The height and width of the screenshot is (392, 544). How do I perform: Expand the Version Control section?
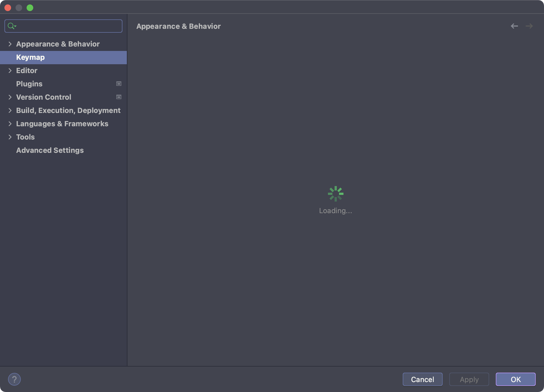(x=10, y=97)
